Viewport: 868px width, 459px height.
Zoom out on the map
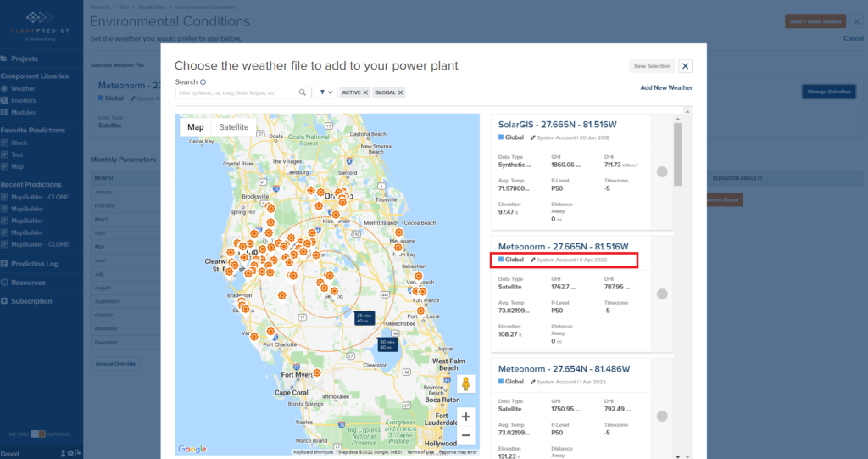(465, 435)
